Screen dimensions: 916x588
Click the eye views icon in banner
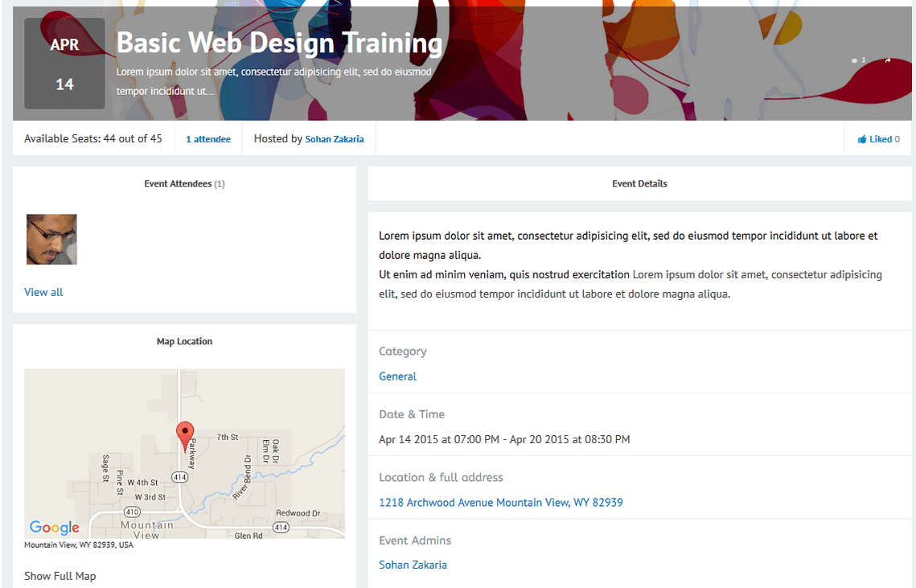point(854,61)
